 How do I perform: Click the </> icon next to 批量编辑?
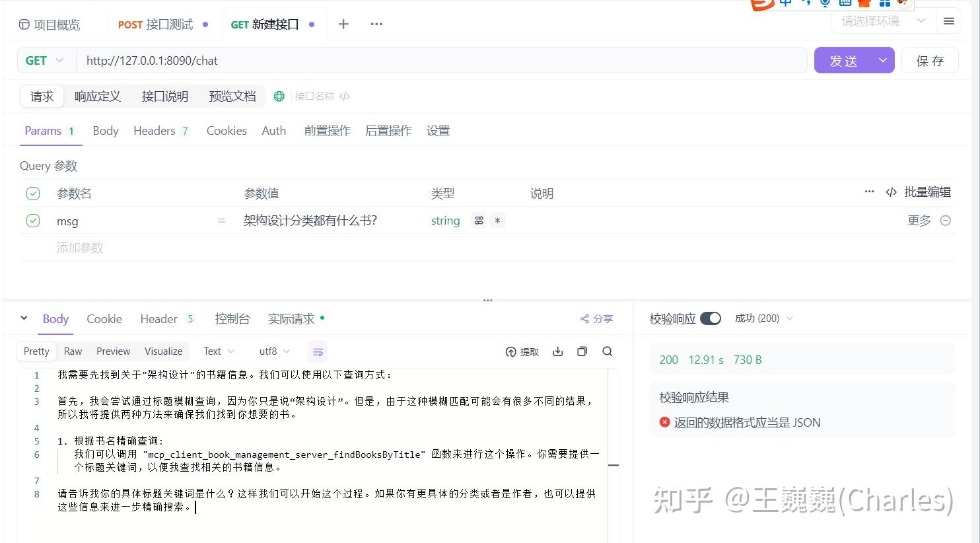[x=891, y=192]
